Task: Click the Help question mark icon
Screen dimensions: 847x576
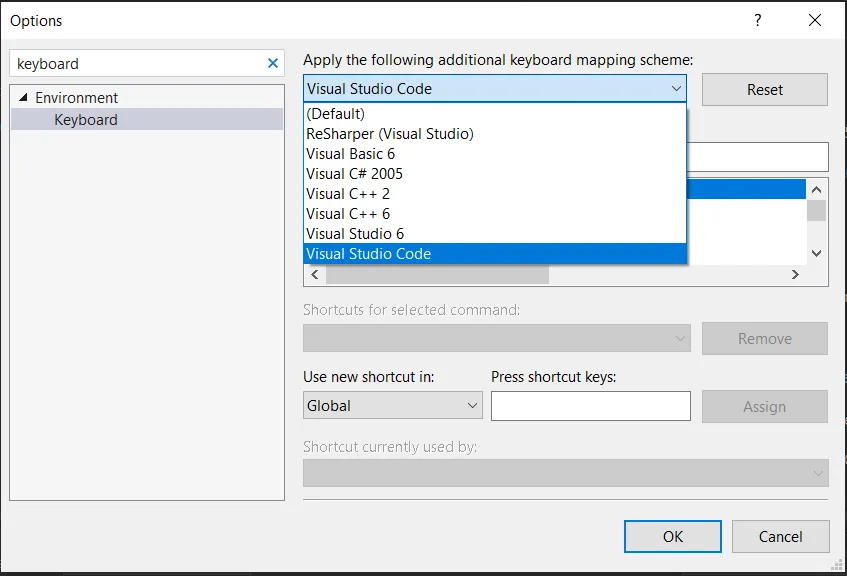Action: (758, 20)
